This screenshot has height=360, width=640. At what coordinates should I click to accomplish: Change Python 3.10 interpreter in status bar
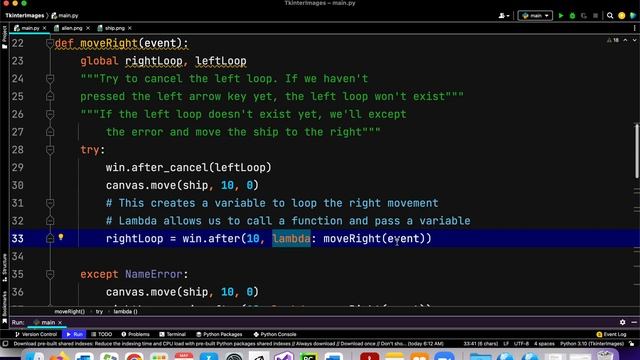(x=592, y=344)
